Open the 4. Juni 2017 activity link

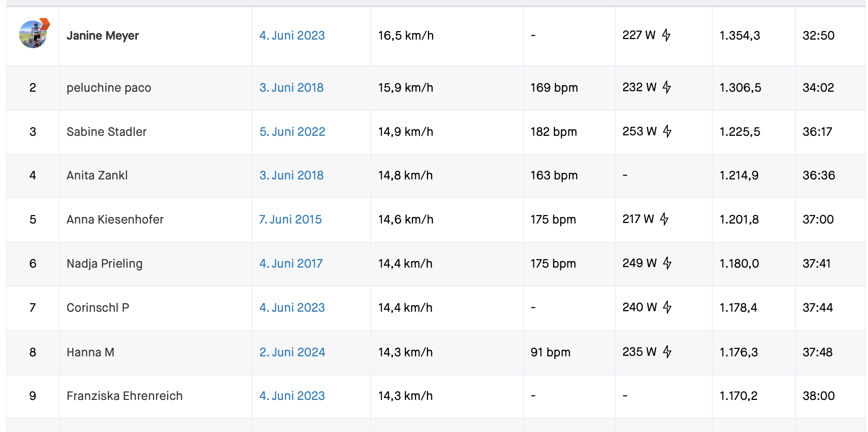(291, 264)
